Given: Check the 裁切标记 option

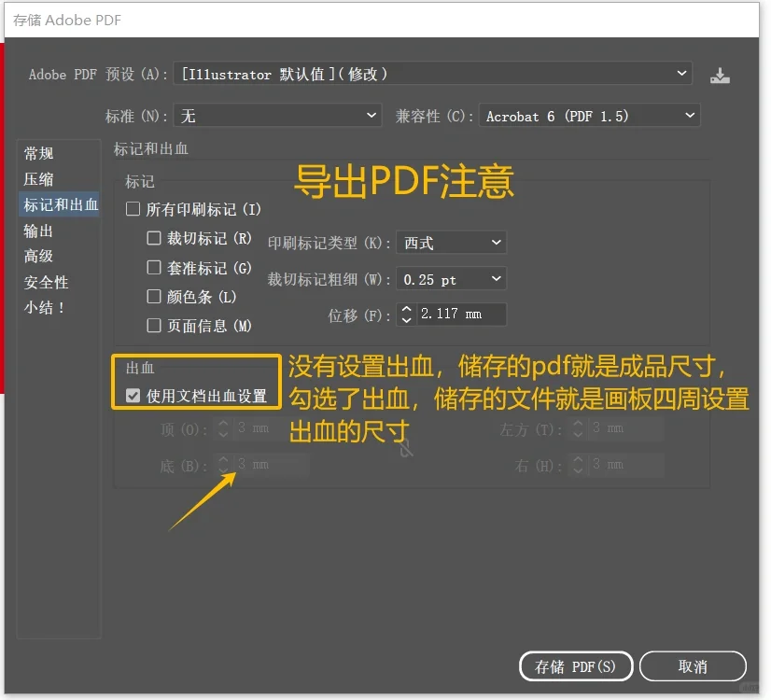Looking at the screenshot, I should [154, 238].
